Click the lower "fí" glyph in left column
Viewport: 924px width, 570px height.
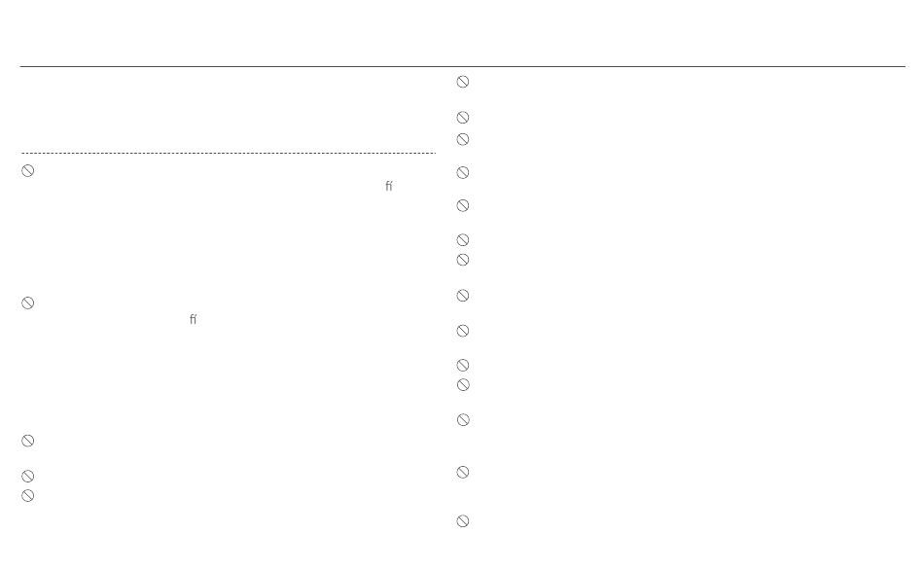193,319
